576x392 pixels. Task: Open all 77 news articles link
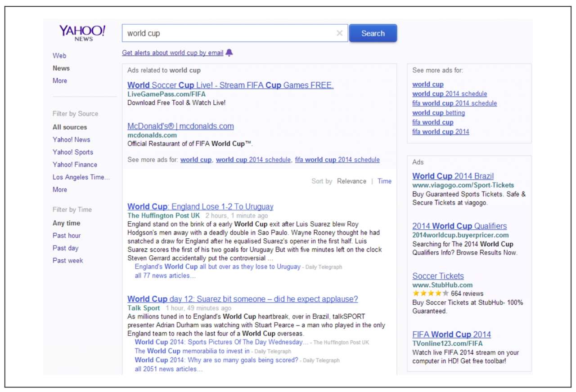[165, 276]
